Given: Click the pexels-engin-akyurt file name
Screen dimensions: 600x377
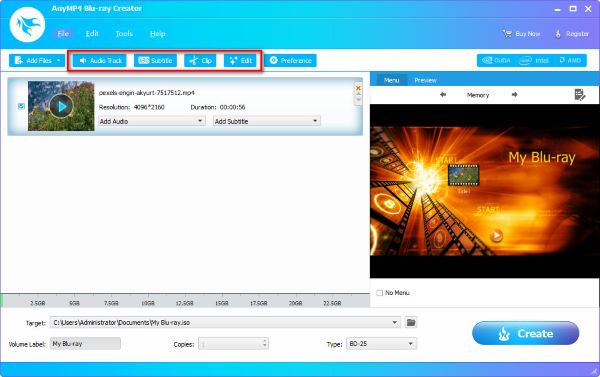Looking at the screenshot, I should tap(147, 93).
